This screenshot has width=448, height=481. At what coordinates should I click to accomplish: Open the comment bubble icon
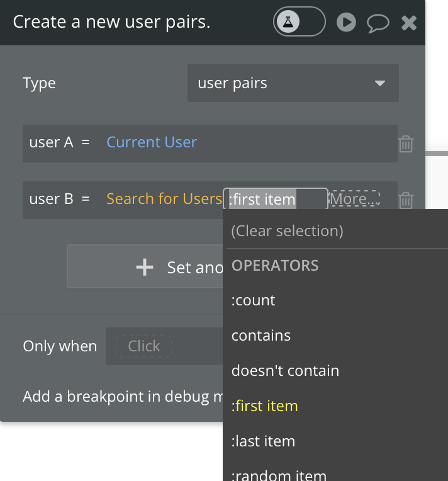pyautogui.click(x=378, y=23)
